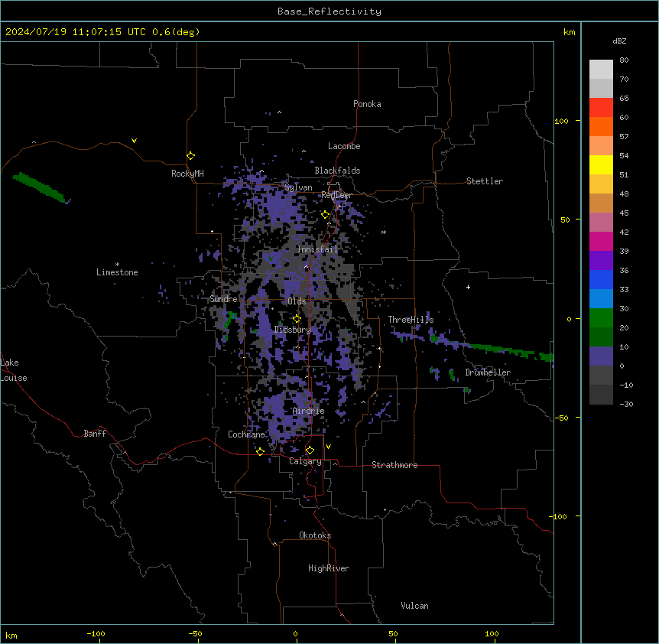Click the green echo streak west of RockyMH
Image resolution: width=659 pixels, height=644 pixels.
point(39,187)
